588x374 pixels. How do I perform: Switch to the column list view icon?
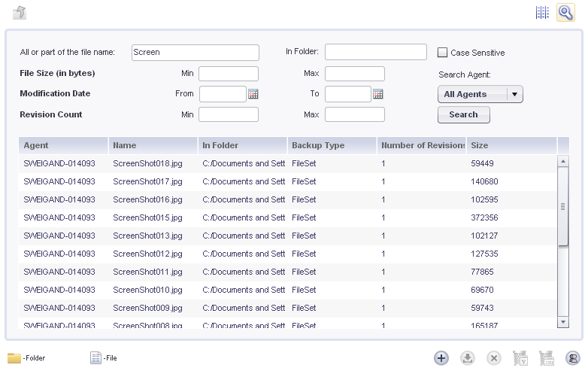(x=542, y=13)
